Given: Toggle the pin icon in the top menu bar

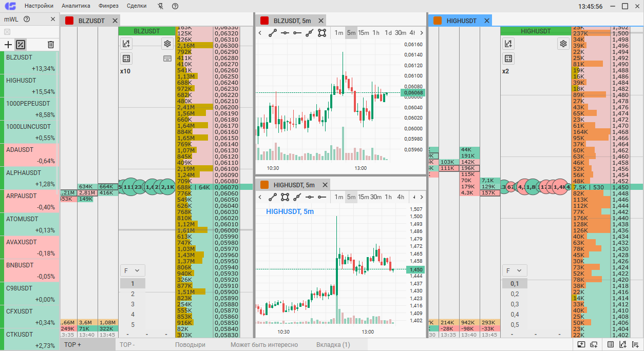Looking at the screenshot, I should [160, 6].
